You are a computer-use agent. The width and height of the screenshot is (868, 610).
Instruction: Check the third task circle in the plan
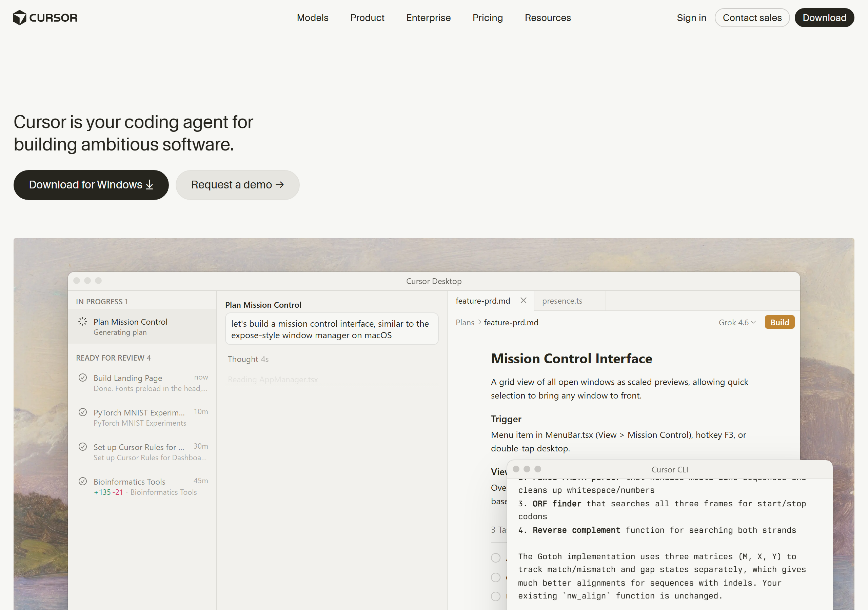point(496,597)
